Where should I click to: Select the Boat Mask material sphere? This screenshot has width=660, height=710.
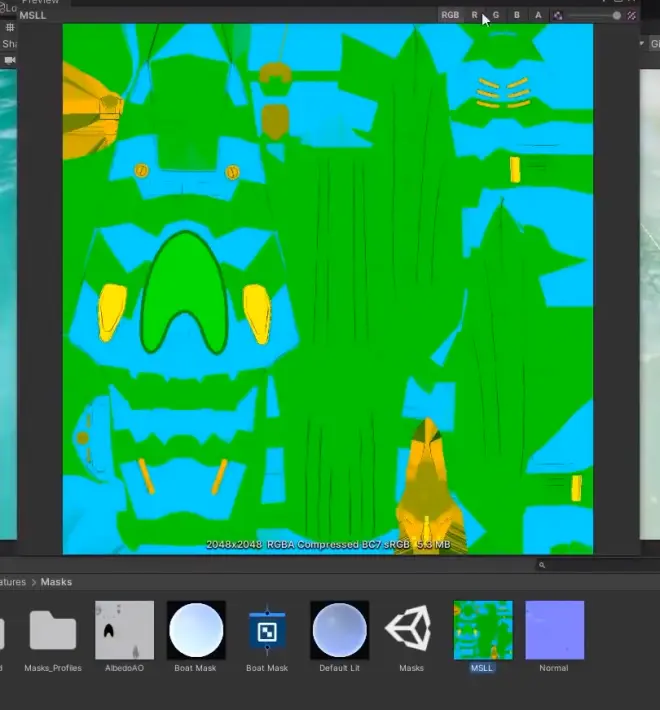[196, 630]
